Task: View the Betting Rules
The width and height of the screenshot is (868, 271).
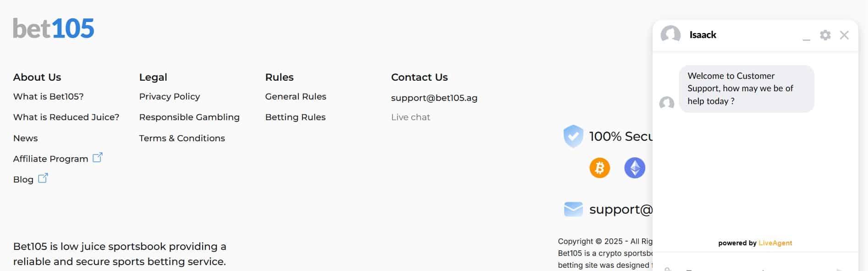Action: pyautogui.click(x=295, y=117)
